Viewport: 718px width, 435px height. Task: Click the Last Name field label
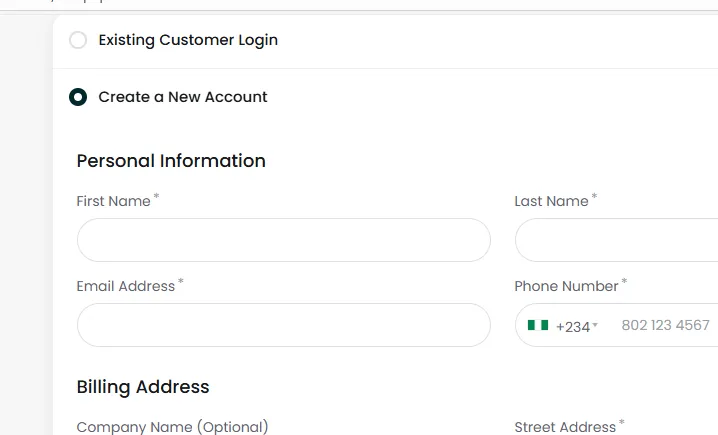[551, 201]
